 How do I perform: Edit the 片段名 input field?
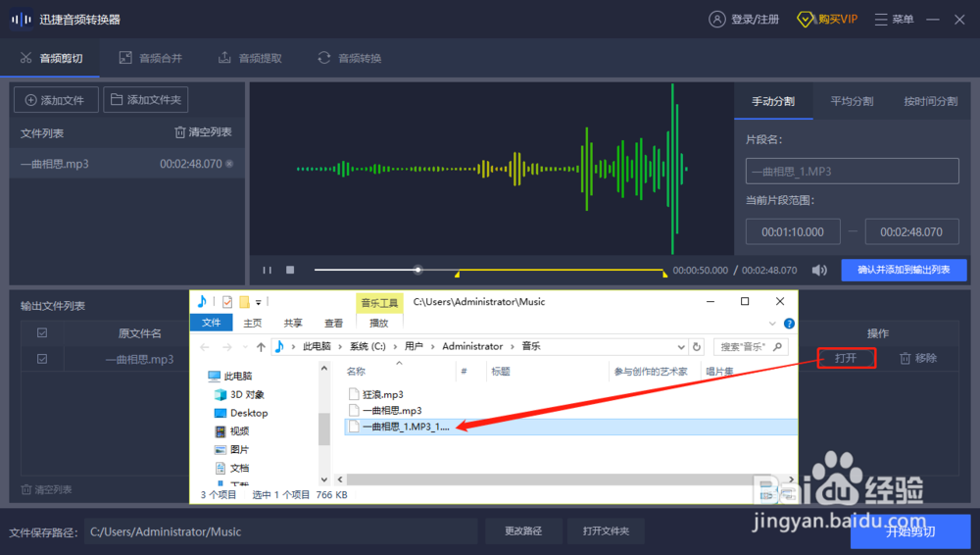[852, 171]
